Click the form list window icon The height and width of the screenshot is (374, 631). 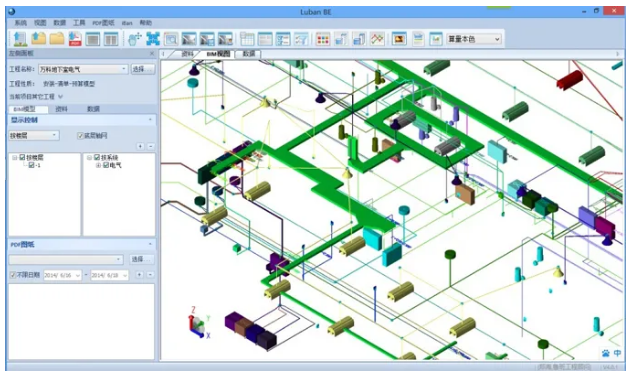265,39
